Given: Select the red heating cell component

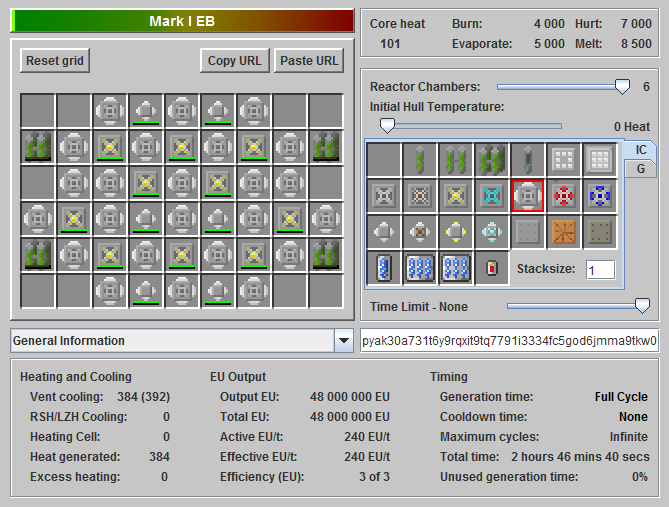Looking at the screenshot, I should [x=492, y=268].
